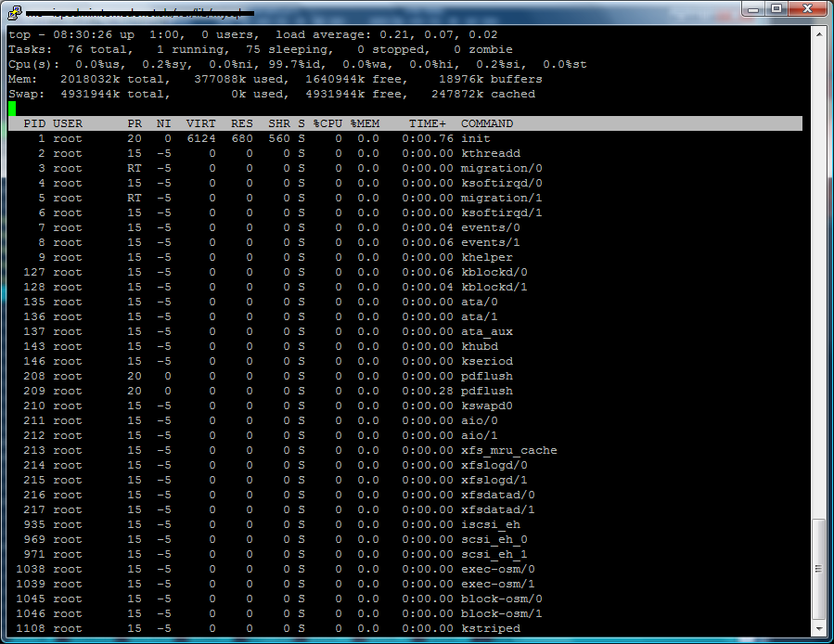Click the kblockd/1 process name
The width and height of the screenshot is (834, 644).
tap(494, 287)
